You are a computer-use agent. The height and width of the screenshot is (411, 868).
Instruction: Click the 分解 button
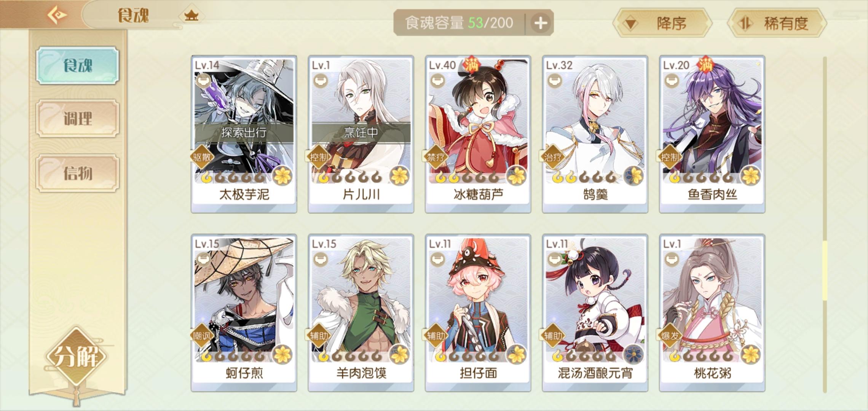coord(77,356)
